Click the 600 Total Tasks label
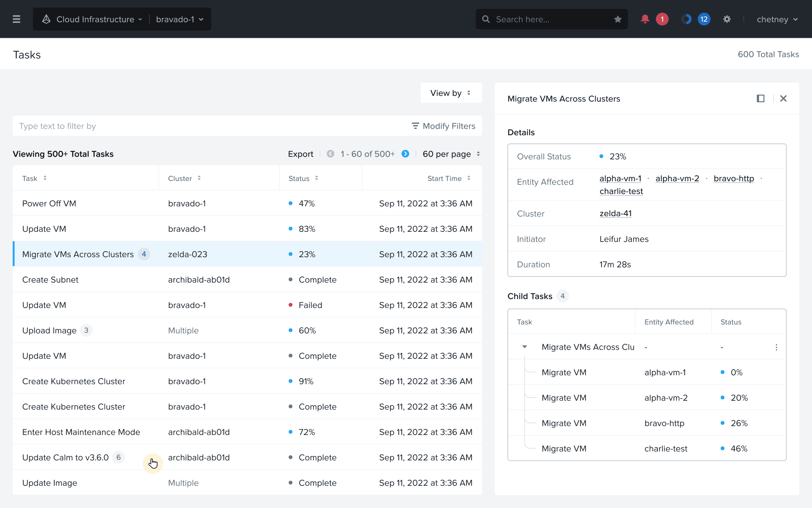This screenshot has width=812, height=508. [x=768, y=54]
